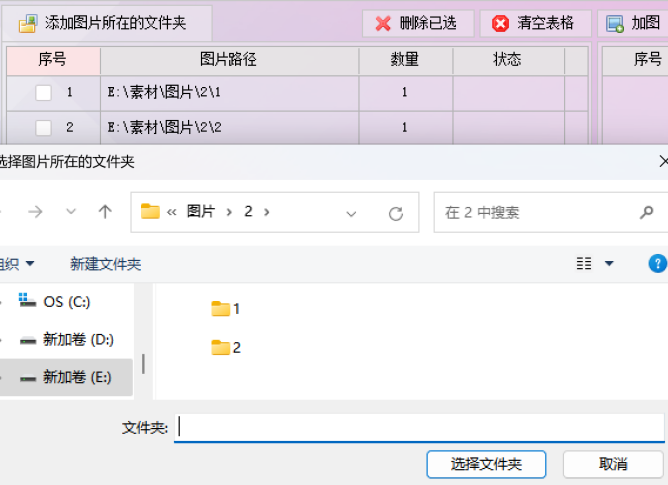Tick the checkbox for row 2

click(43, 127)
